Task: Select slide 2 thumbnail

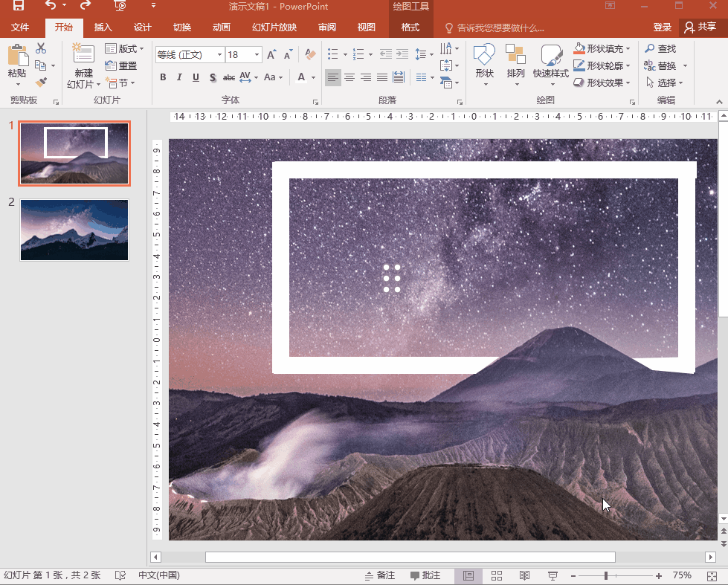Action: coord(74,230)
